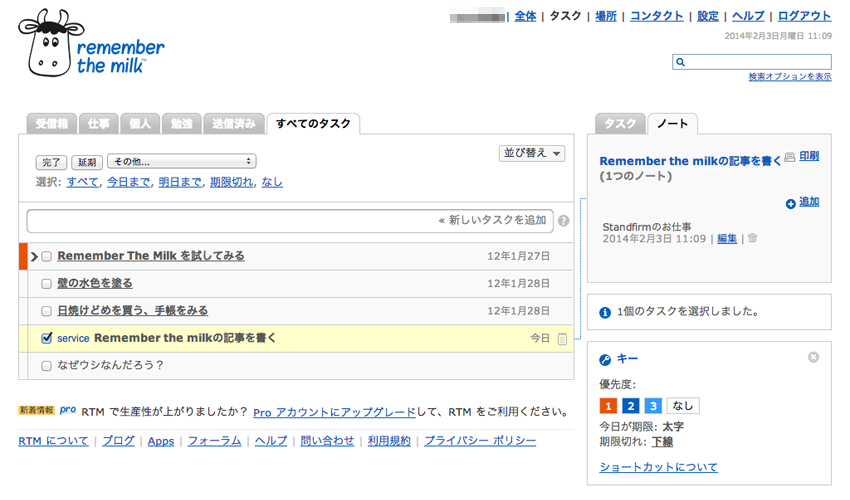Switch to the 仕事 list tab
Screen dimensions: 850x500
coord(99,124)
